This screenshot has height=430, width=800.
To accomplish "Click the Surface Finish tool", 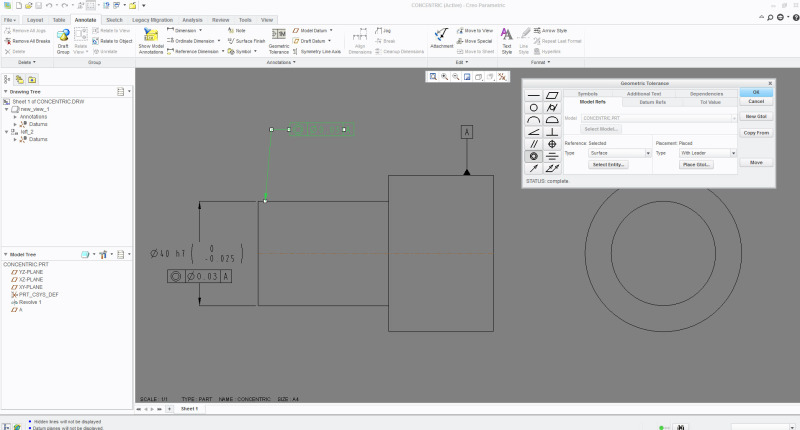I will point(246,41).
